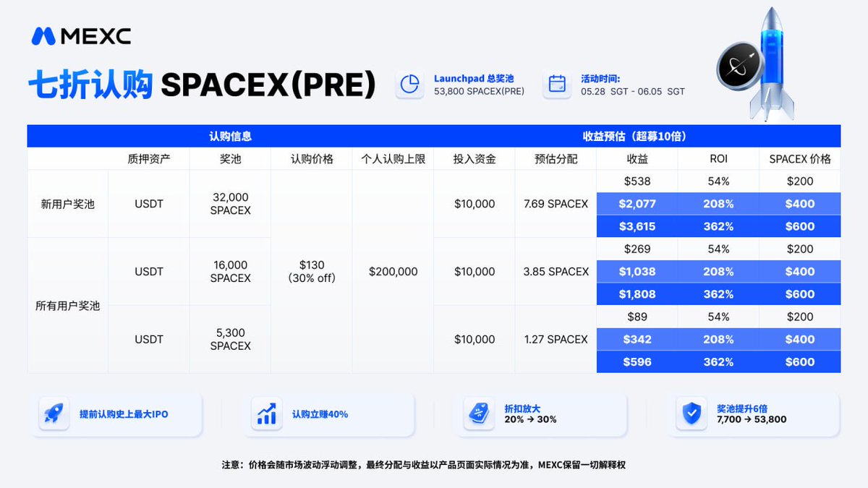Click the 认购信息 table header
The image size is (868, 488).
(x=230, y=136)
